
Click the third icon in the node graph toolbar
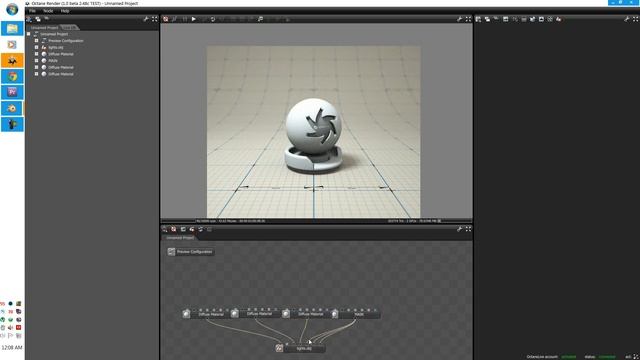(183, 229)
